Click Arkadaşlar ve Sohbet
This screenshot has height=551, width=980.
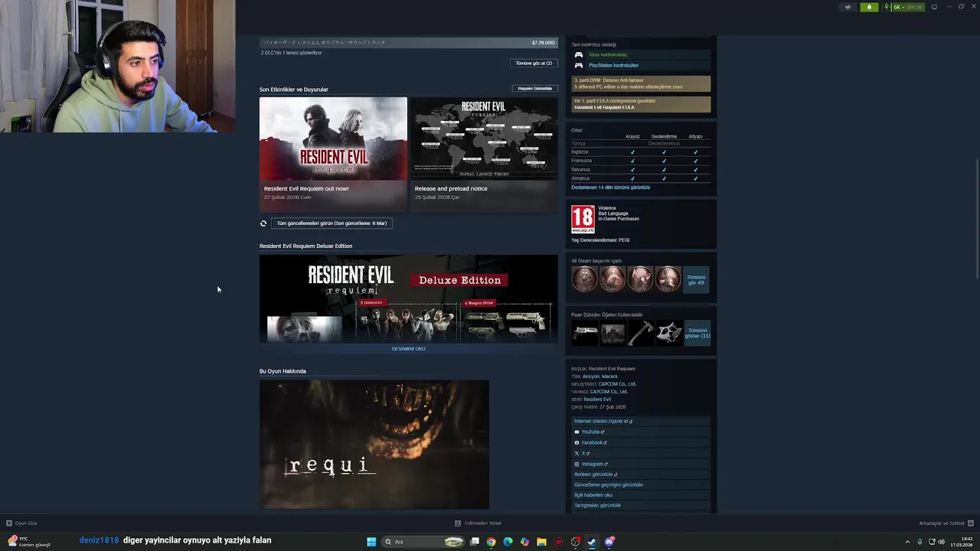(946, 523)
